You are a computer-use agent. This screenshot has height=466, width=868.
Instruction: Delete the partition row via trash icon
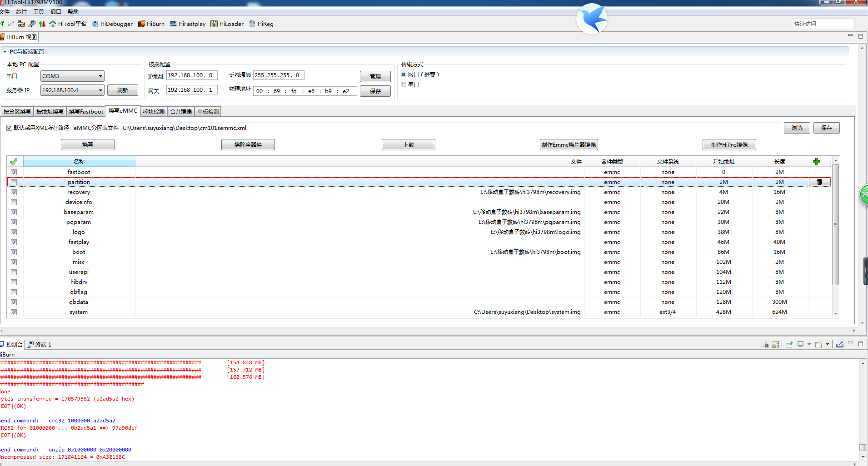point(820,182)
